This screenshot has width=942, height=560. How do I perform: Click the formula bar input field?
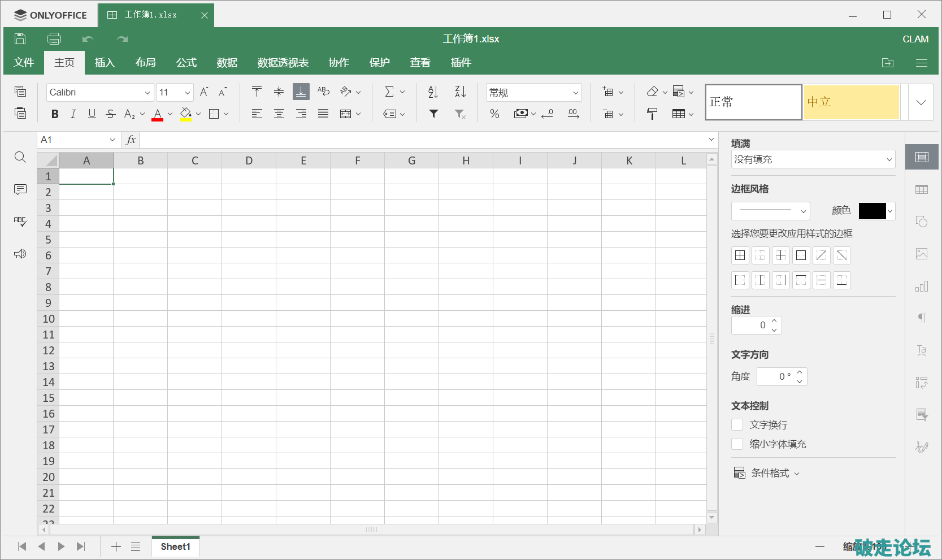(424, 140)
